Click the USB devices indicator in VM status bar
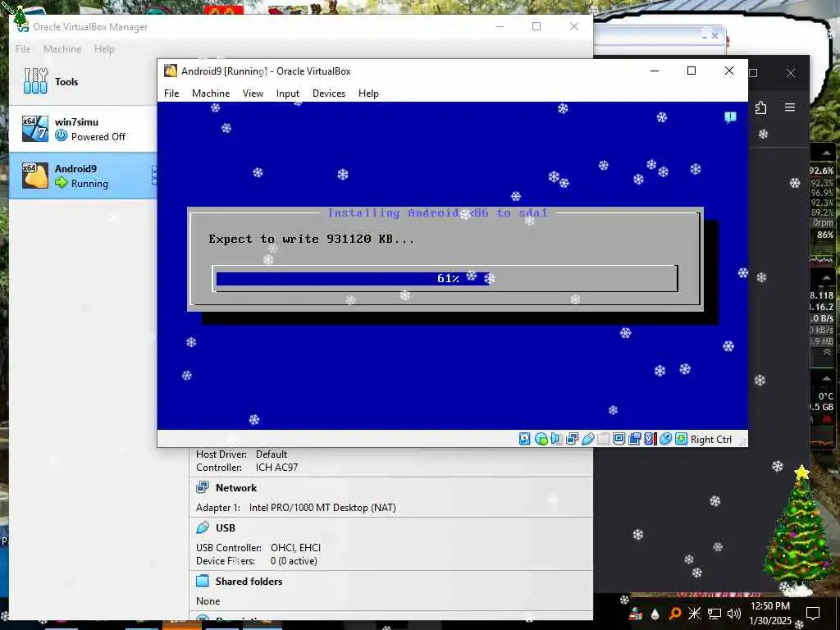840x630 pixels. (587, 440)
